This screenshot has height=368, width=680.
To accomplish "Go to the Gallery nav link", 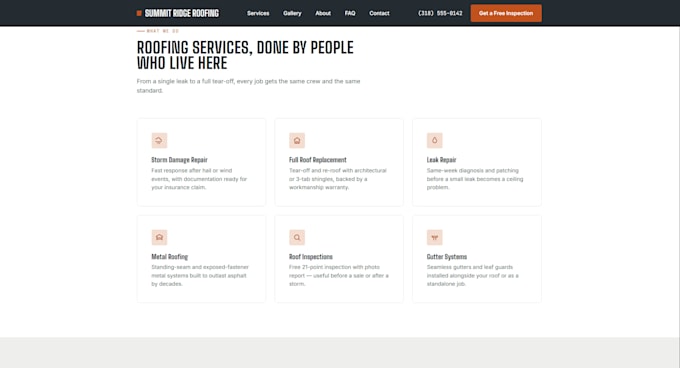I will pyautogui.click(x=292, y=13).
